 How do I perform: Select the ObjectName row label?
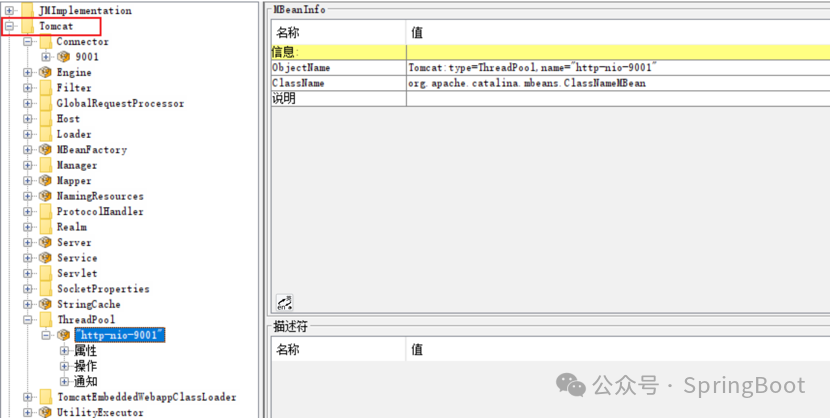tap(301, 68)
